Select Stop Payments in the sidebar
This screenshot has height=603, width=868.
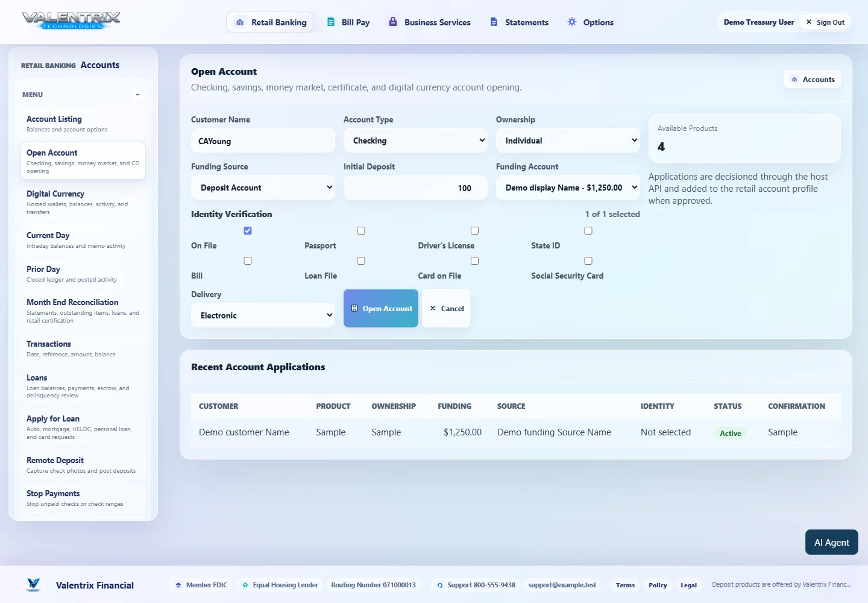pyautogui.click(x=83, y=498)
